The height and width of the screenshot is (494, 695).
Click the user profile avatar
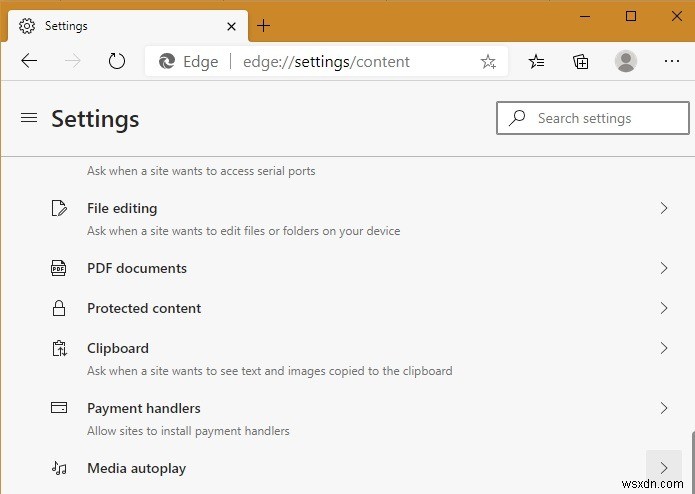(x=626, y=61)
